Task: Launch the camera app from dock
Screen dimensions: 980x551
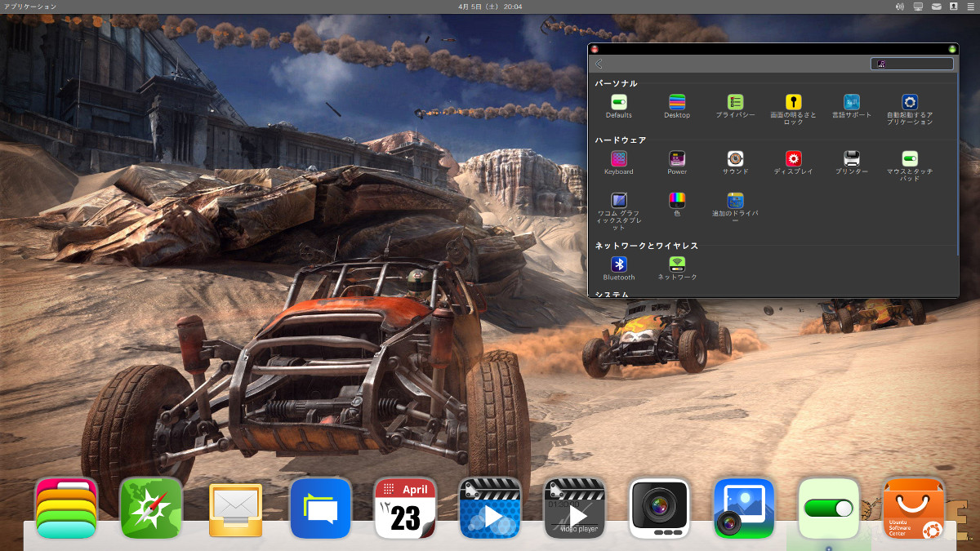Action: pos(660,508)
